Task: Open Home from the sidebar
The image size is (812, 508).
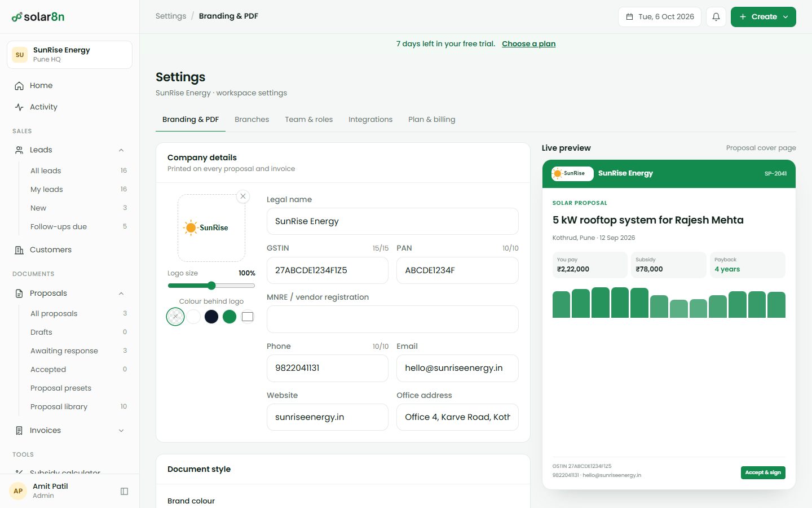Action: point(69,86)
